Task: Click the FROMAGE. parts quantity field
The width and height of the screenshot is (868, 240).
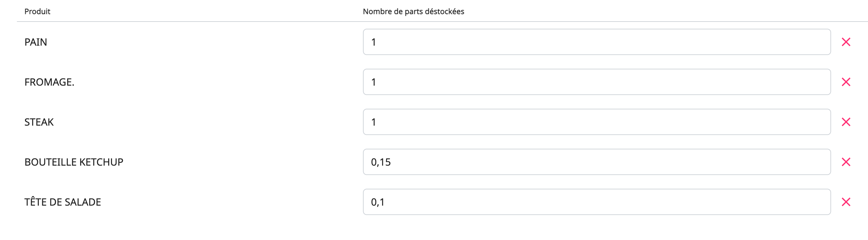Action: (x=596, y=82)
